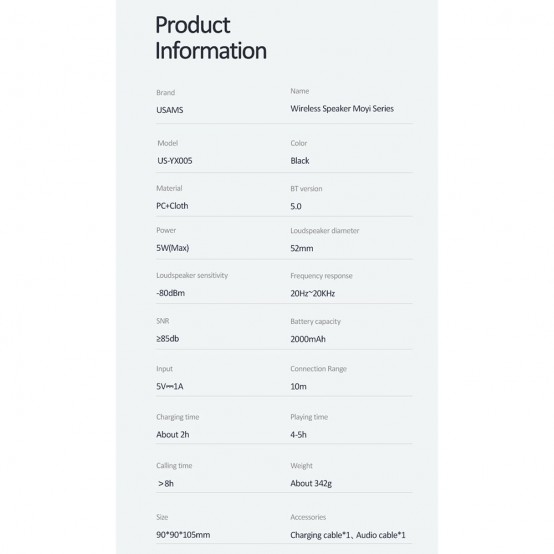Select the -80dBm sensitivity value

click(170, 293)
